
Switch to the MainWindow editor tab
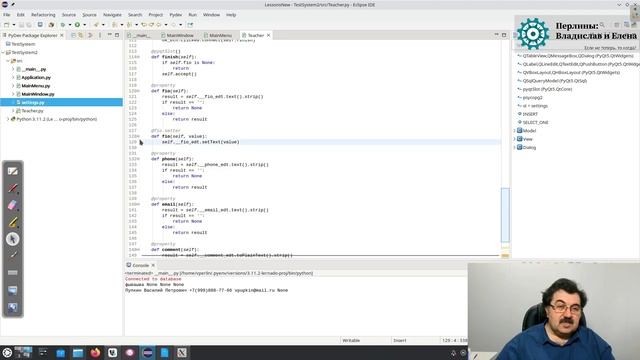pos(178,36)
